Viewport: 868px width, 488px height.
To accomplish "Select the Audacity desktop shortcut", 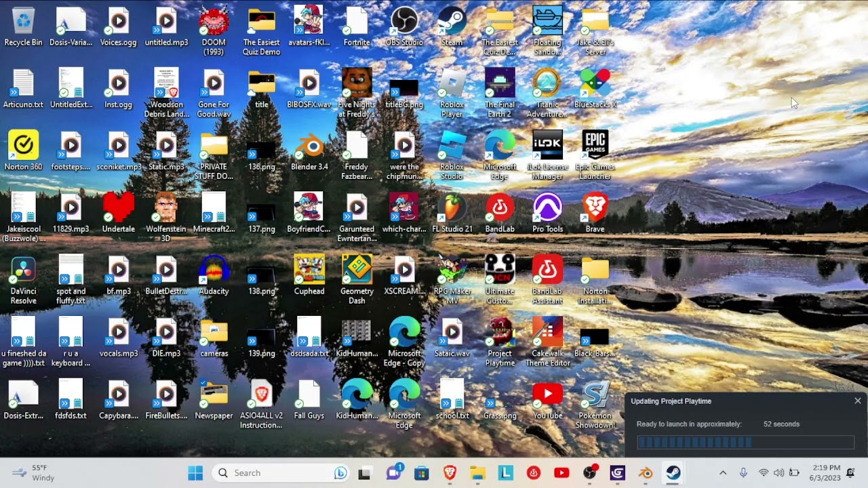I will click(x=214, y=276).
